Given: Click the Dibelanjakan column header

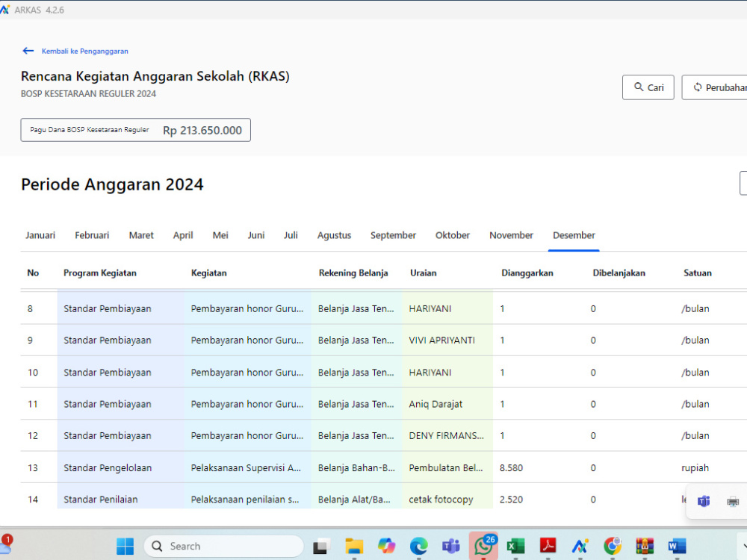Looking at the screenshot, I should (x=619, y=273).
